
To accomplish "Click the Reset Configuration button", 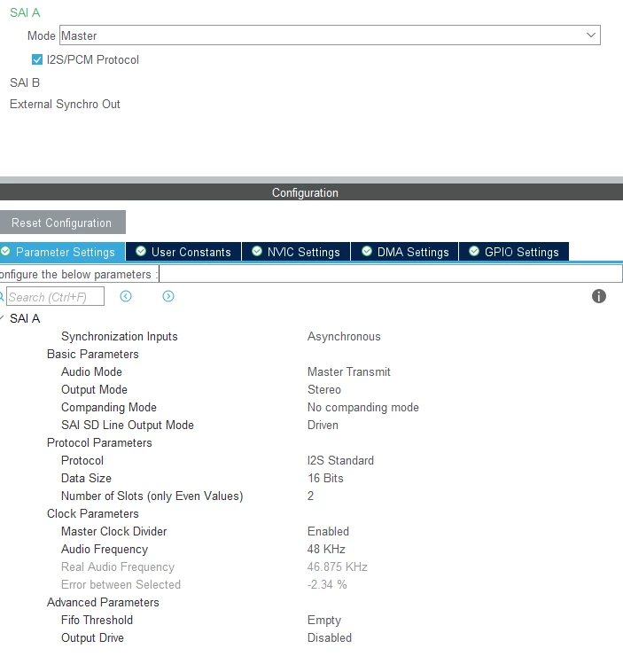I will 63,222.
